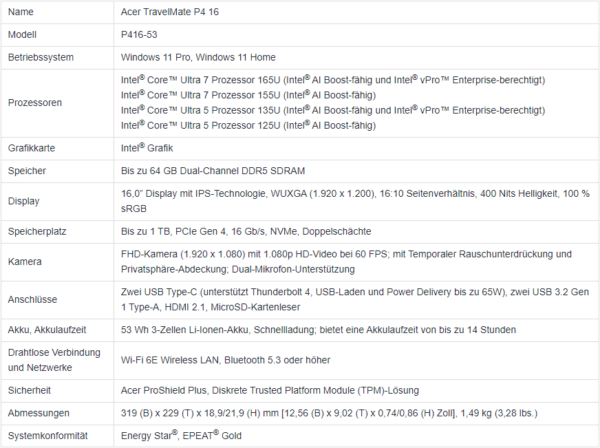The width and height of the screenshot is (600, 448).
Task: Click the Core Ultra 5 125U processor line
Action: pos(248,125)
